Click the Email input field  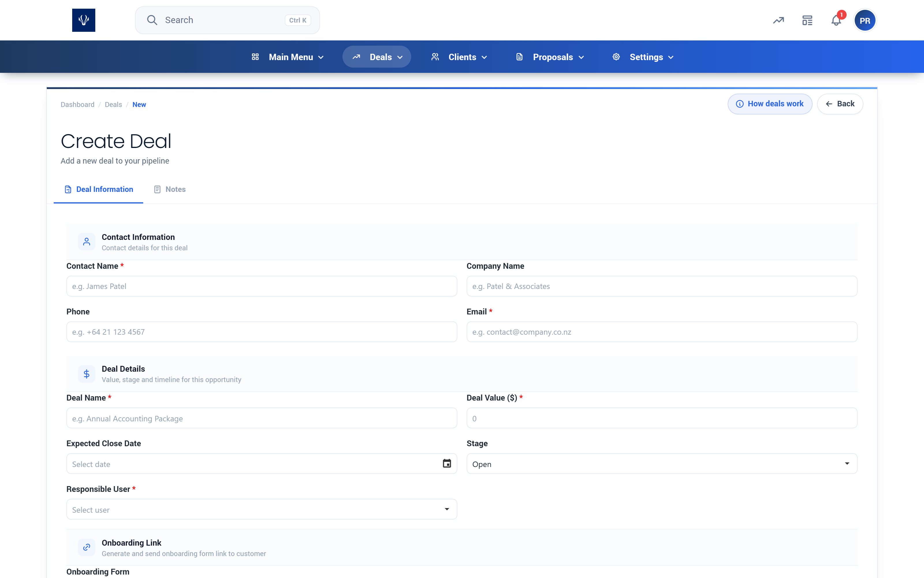click(x=662, y=332)
